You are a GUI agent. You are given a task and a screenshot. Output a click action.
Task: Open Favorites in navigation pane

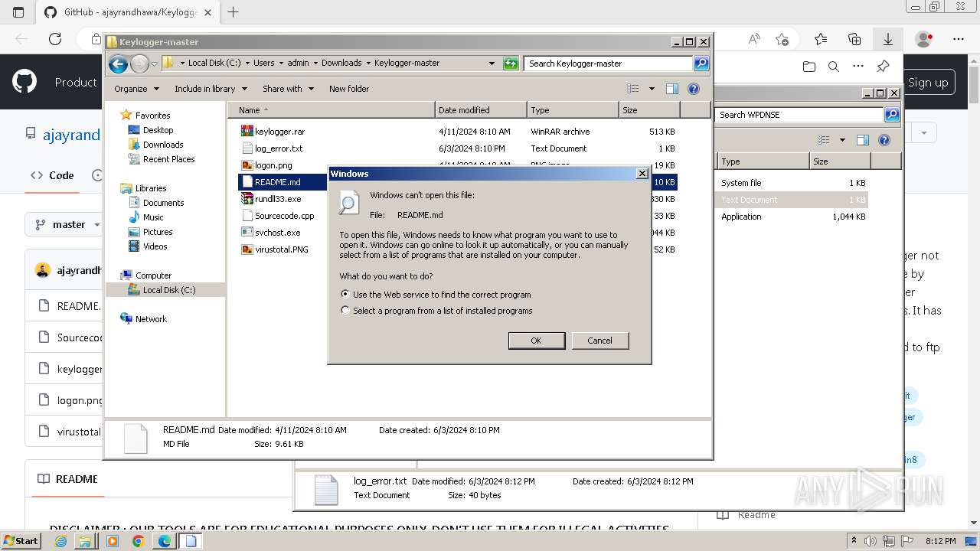152,116
